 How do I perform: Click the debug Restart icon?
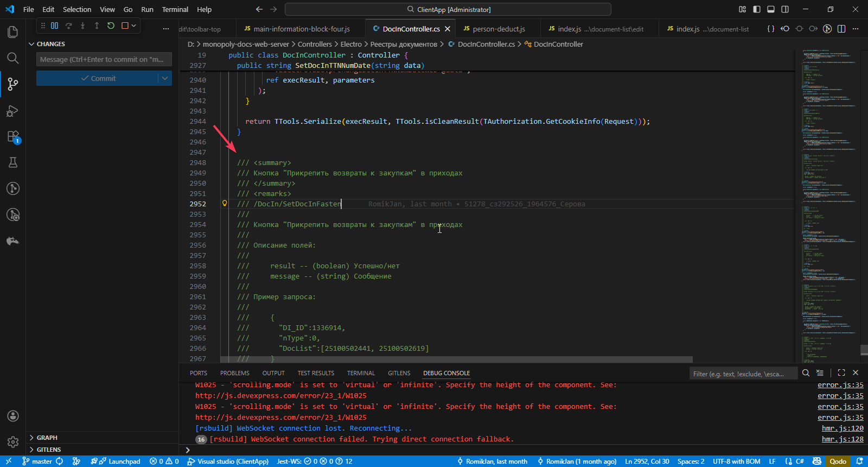(x=111, y=26)
